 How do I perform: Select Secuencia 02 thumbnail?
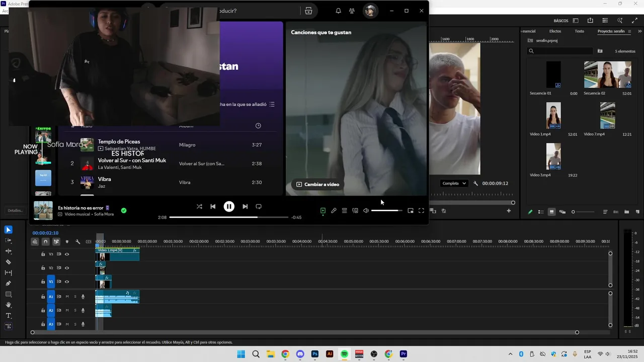(607, 74)
